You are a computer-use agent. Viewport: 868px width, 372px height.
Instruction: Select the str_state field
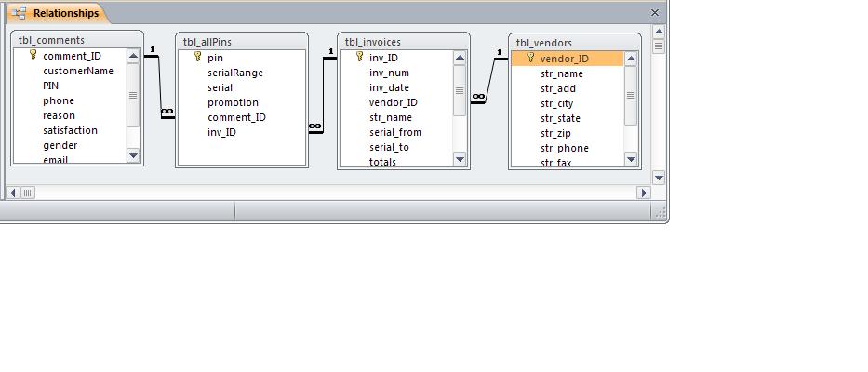click(x=560, y=118)
